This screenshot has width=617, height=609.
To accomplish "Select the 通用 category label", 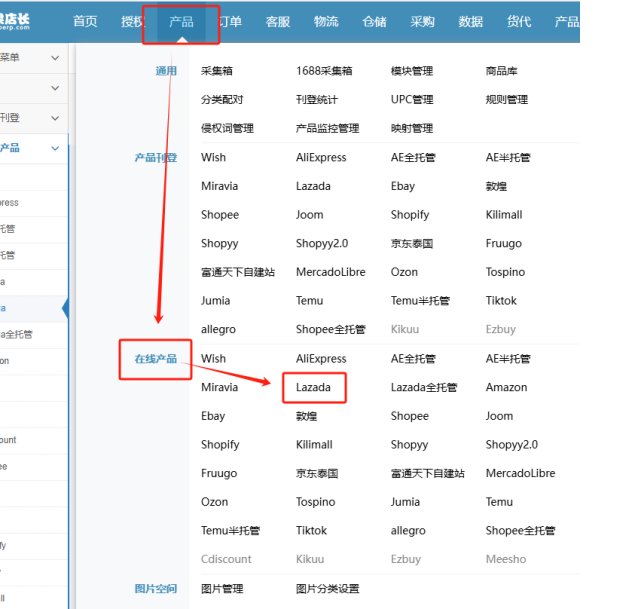I will (x=166, y=71).
